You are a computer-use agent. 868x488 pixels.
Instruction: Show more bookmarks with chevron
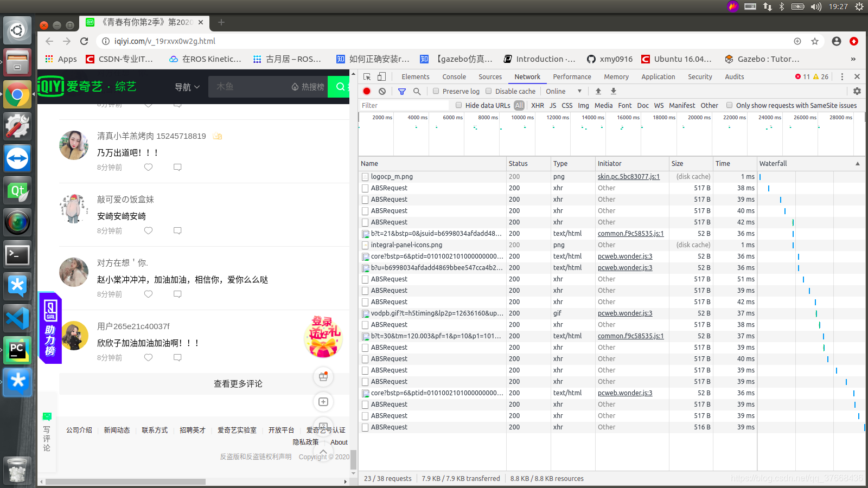click(x=853, y=59)
